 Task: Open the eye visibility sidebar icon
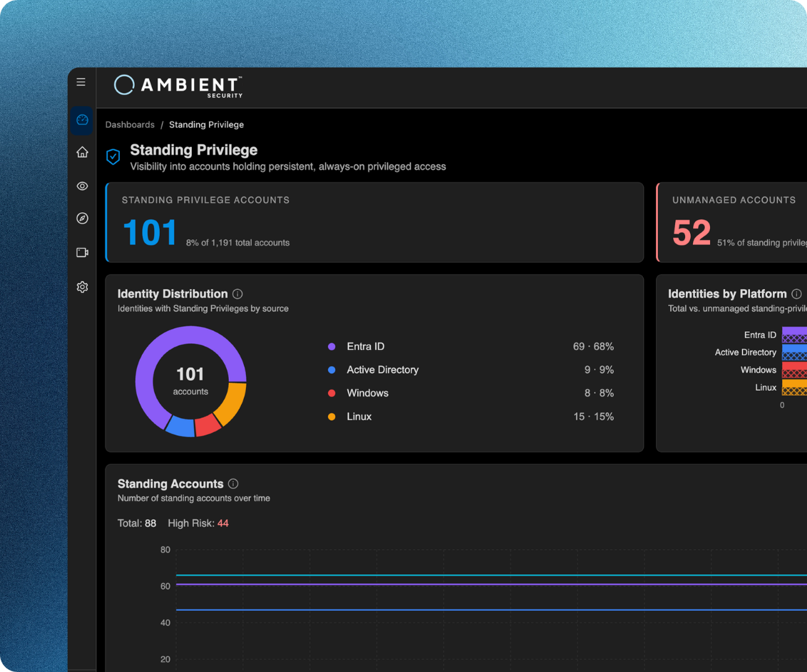(83, 186)
